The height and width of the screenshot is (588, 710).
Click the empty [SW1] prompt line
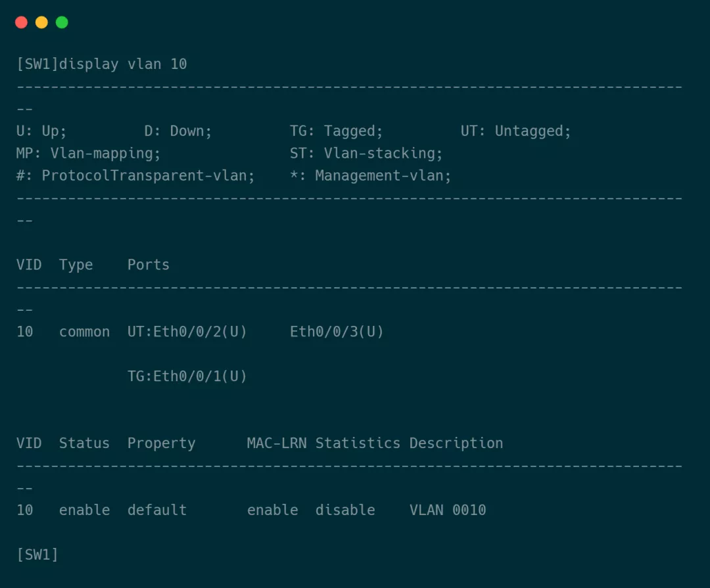37,554
